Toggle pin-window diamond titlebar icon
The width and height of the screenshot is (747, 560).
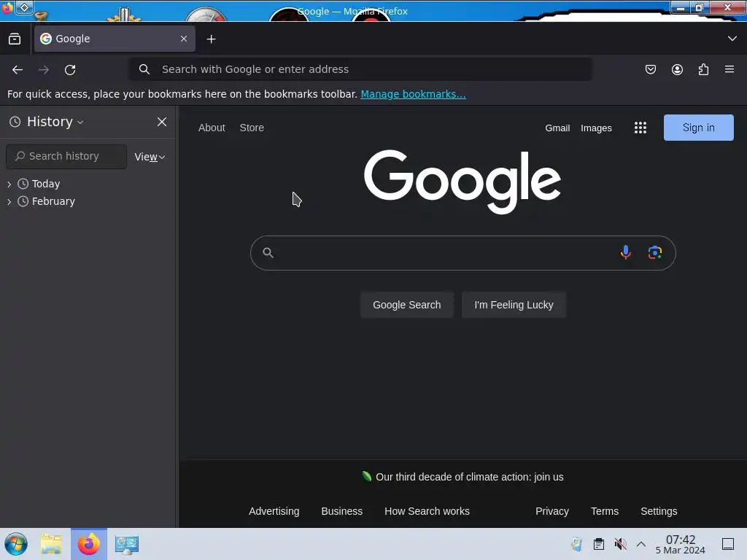24,7
